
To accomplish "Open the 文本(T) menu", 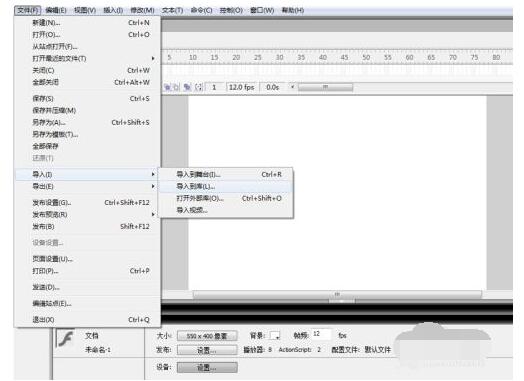I will (172, 10).
